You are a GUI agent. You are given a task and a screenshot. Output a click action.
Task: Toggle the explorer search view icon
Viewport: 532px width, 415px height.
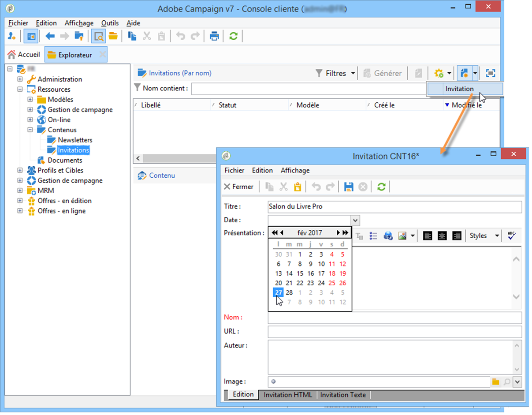(x=99, y=37)
